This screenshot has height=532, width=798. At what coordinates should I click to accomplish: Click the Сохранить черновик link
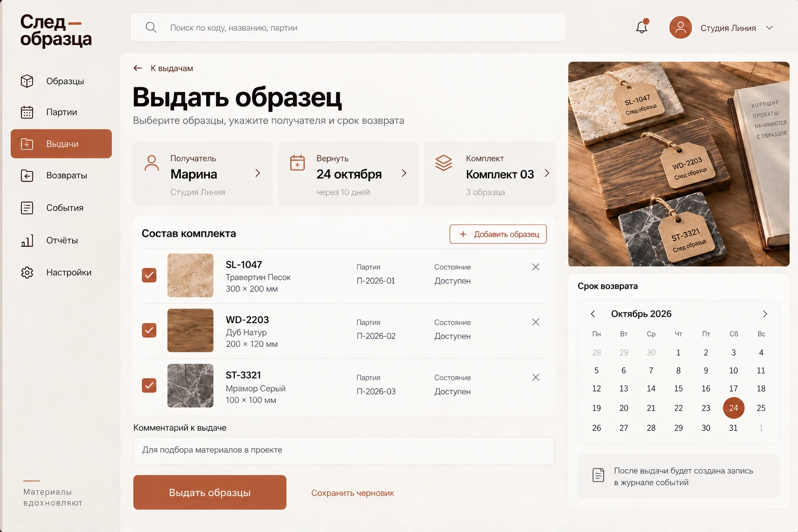353,493
